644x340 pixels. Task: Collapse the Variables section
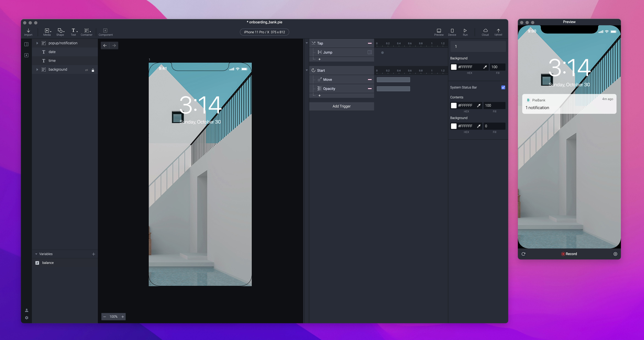point(36,254)
